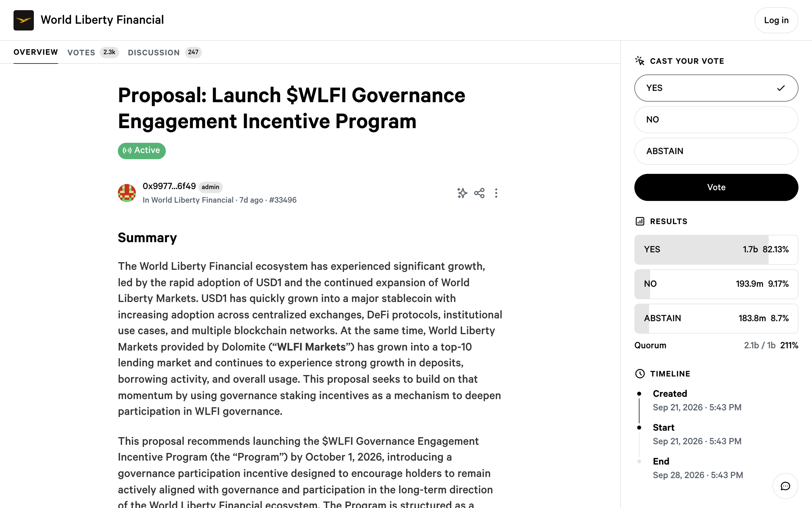This screenshot has height=508, width=812.
Task: Open the three-dot more options menu
Action: (496, 193)
